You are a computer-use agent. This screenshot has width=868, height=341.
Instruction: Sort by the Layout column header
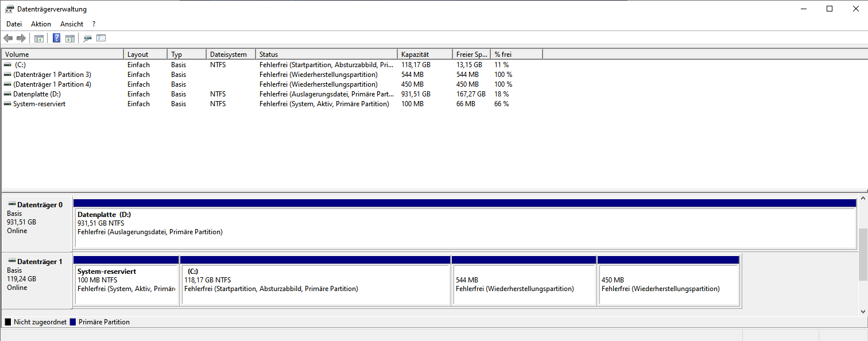click(x=146, y=55)
